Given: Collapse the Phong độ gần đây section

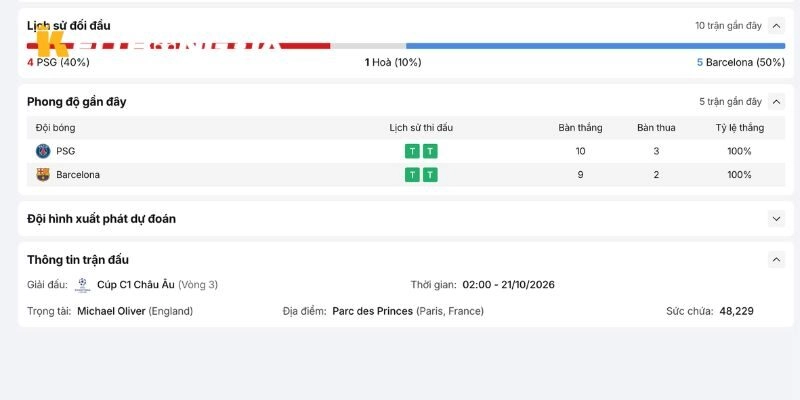Looking at the screenshot, I should (776, 102).
